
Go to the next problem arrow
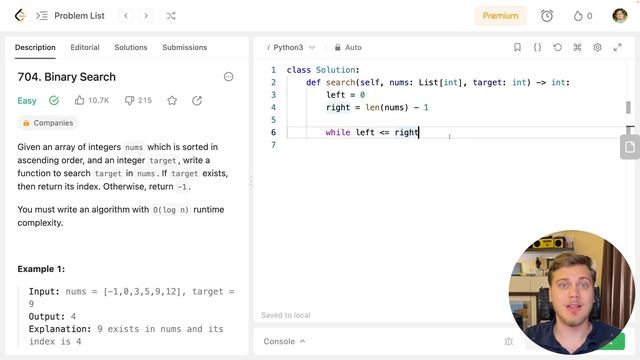[146, 16]
